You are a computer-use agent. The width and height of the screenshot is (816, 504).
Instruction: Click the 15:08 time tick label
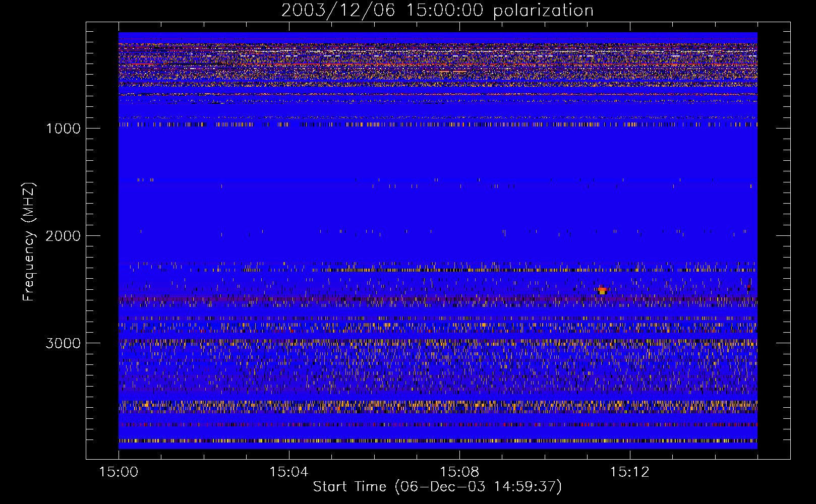tap(459, 472)
